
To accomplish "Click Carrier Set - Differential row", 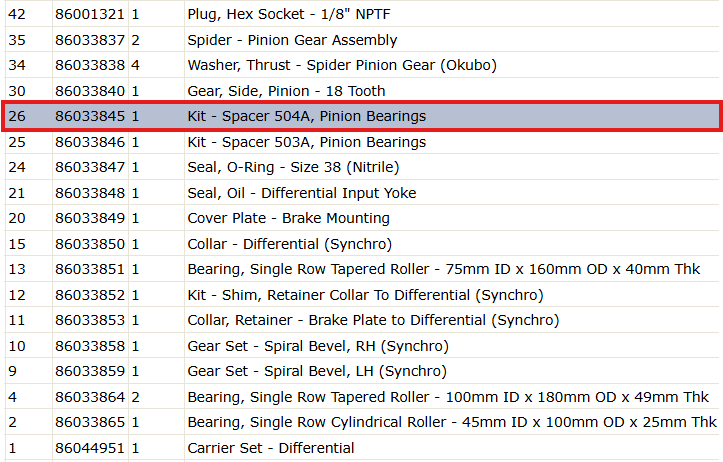I will click(362, 448).
